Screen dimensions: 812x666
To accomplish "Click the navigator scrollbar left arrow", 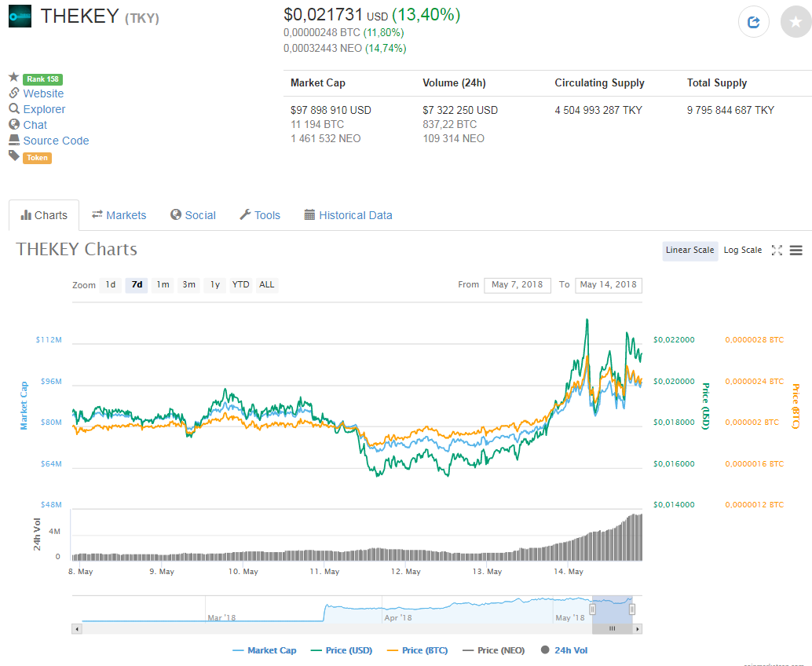I will click(77, 629).
